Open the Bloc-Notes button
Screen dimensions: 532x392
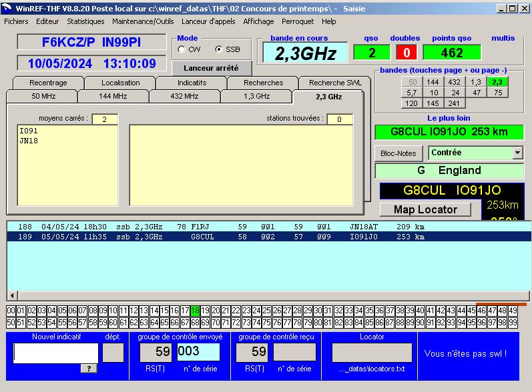[x=398, y=153]
